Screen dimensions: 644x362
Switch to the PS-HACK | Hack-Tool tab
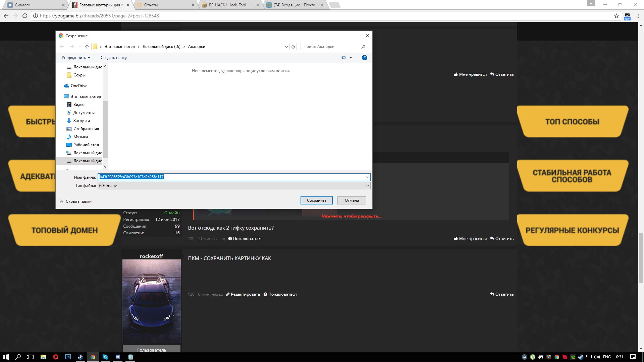[x=230, y=5]
